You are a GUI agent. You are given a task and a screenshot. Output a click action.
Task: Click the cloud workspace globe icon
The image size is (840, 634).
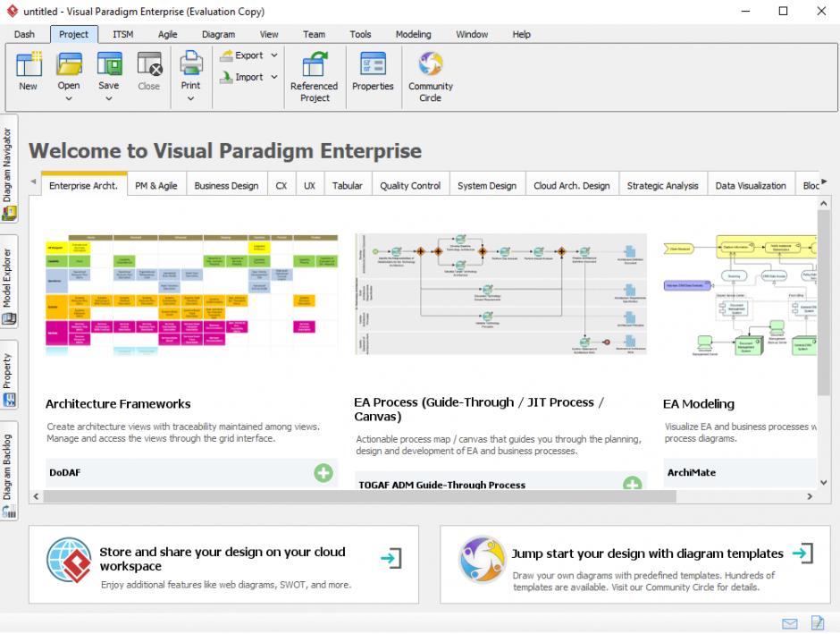(x=69, y=560)
